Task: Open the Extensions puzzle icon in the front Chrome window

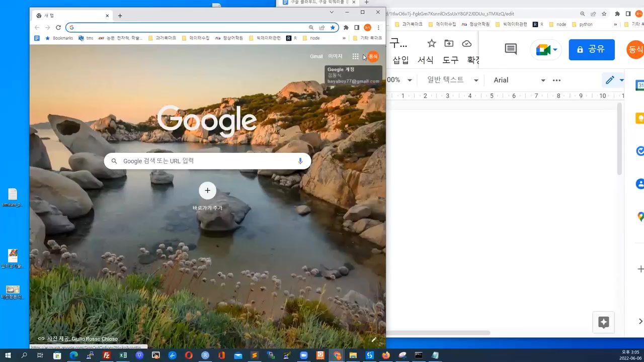Action: tap(346, 28)
